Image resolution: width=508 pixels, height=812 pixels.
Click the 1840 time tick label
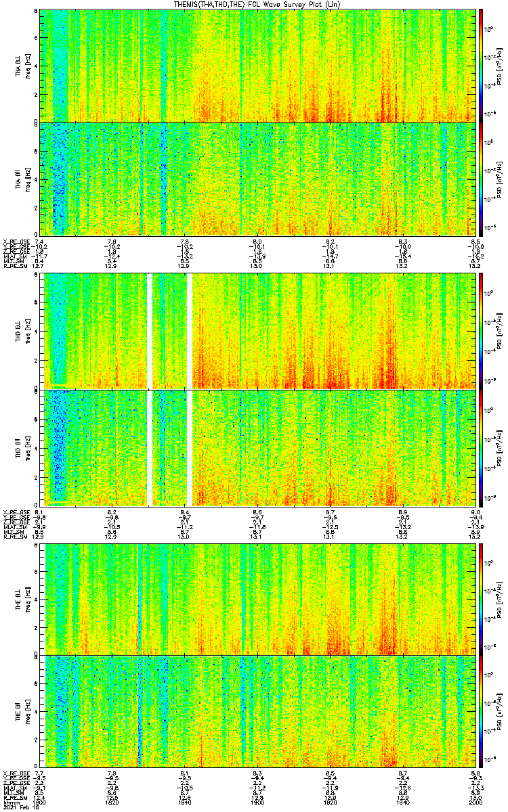point(185,802)
